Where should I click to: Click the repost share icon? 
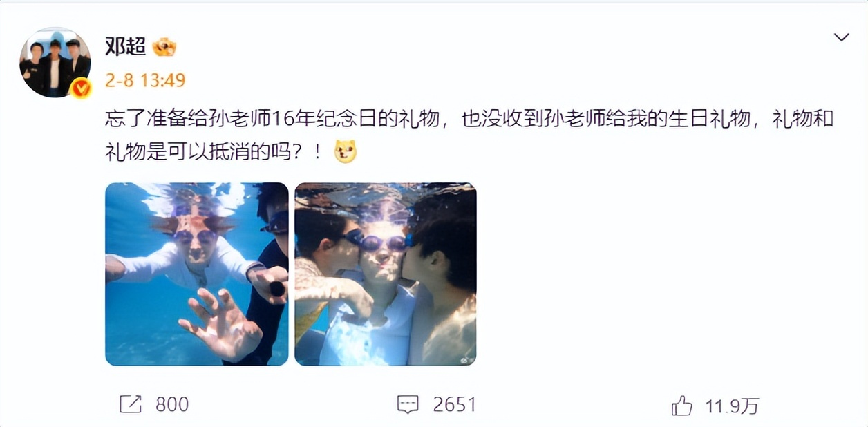(131, 404)
